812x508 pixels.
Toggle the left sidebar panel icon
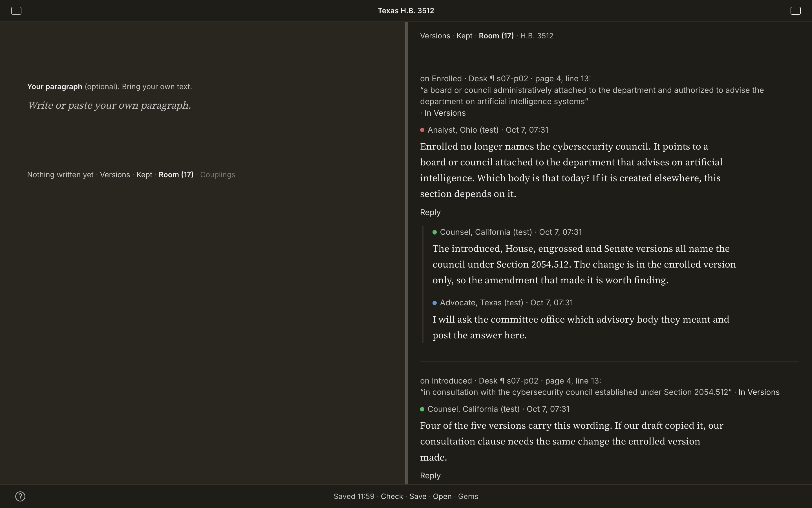pos(16,11)
